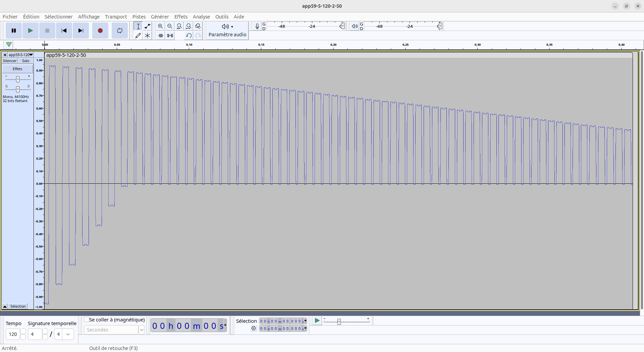Toggle the Loop button
644x352 pixels.
[x=119, y=31]
